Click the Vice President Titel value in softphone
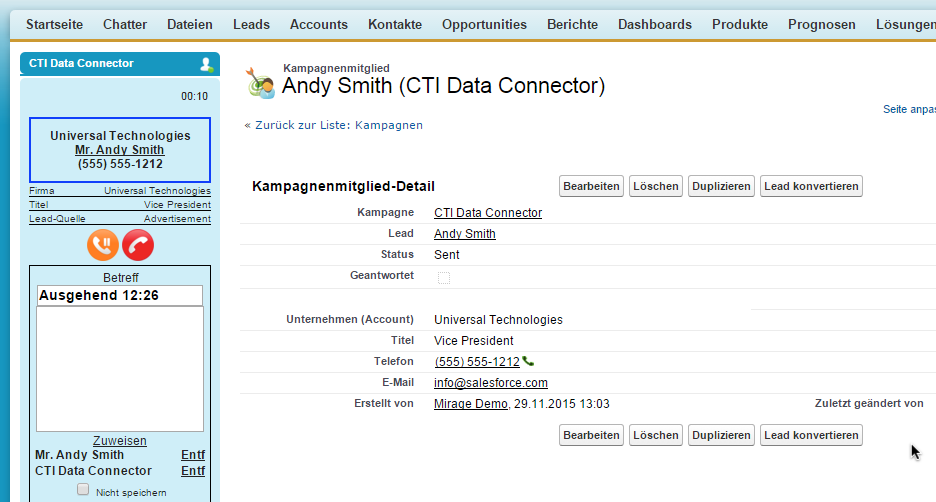 click(x=177, y=205)
